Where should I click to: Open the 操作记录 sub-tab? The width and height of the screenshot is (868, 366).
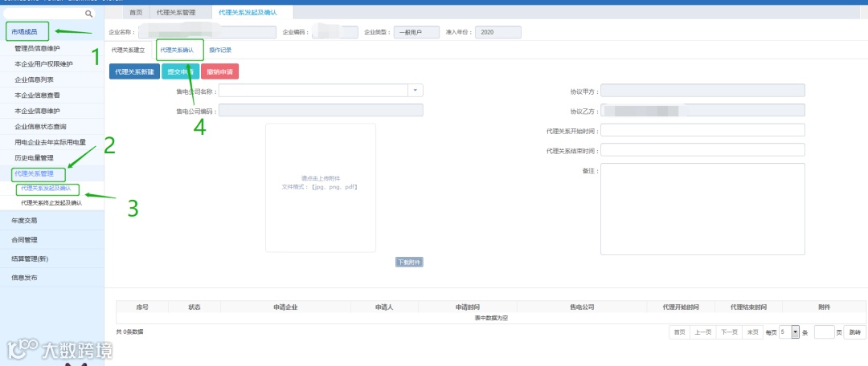[x=219, y=50]
